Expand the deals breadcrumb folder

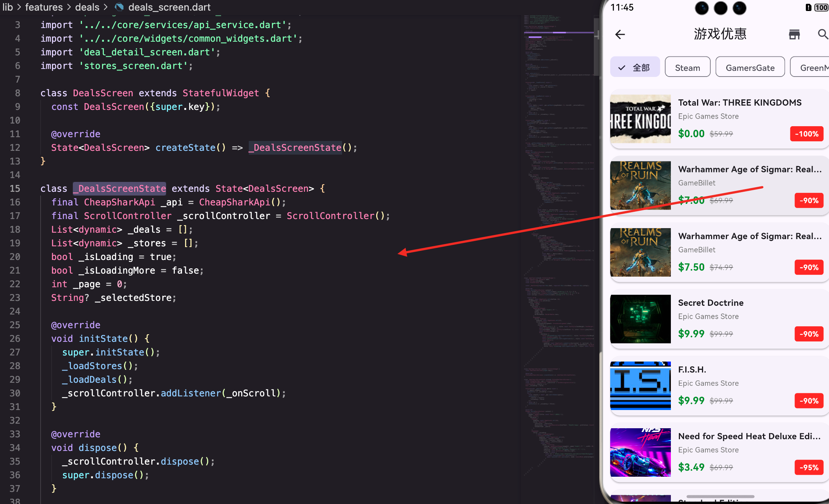(x=87, y=7)
